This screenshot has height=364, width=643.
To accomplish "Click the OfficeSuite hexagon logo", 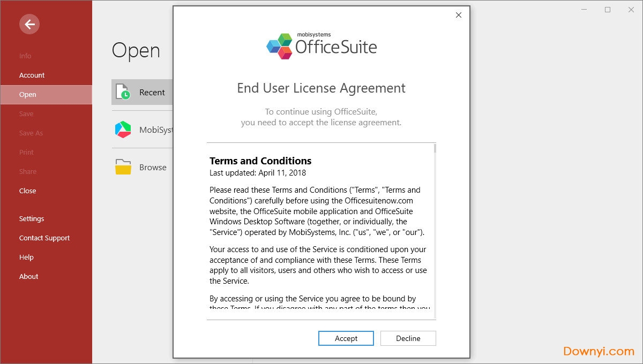I will pos(279,45).
